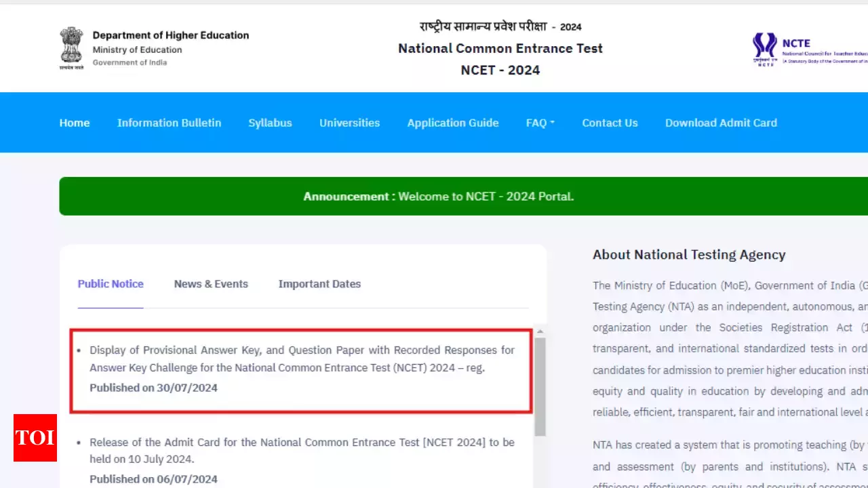Expand the FAQ dropdown menu
868x488 pixels.
click(x=540, y=123)
